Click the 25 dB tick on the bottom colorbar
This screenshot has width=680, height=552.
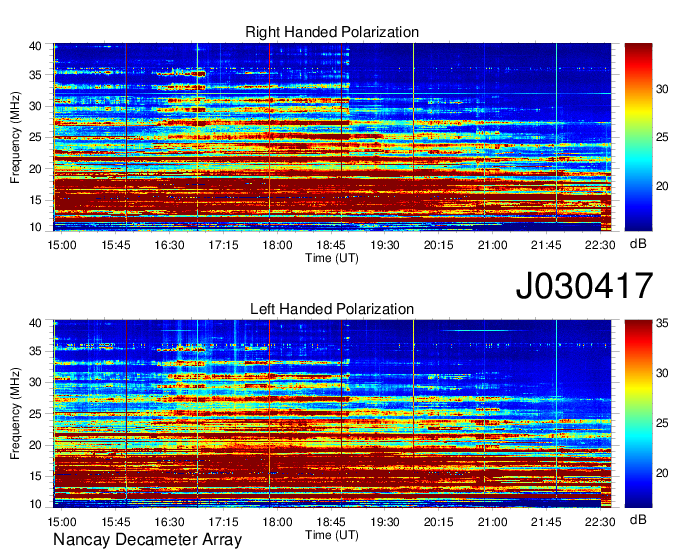pos(662,423)
